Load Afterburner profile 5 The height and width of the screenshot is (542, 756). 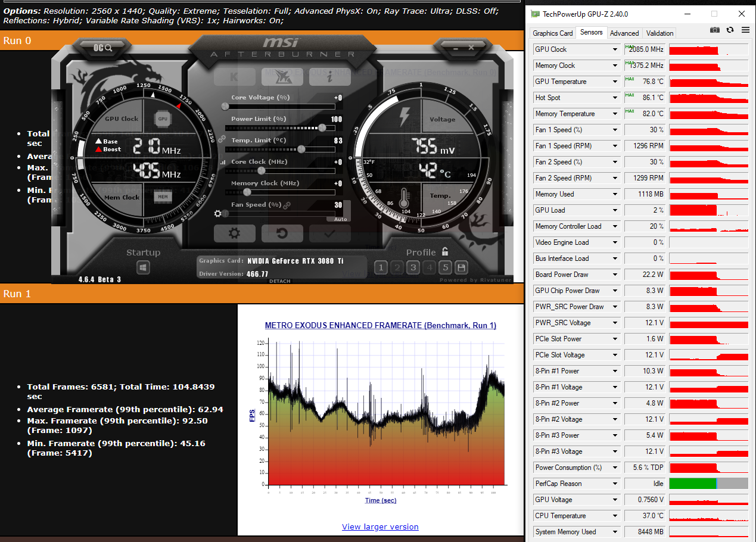tap(445, 267)
